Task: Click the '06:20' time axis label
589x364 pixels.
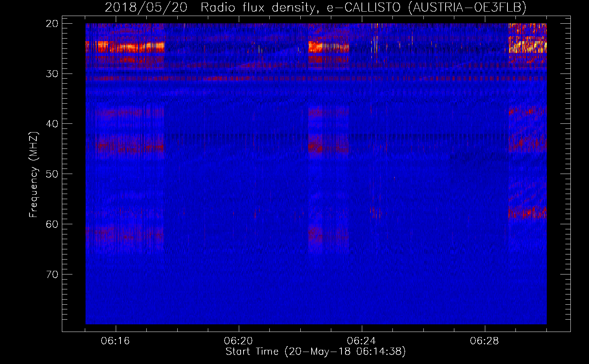Action: coord(239,341)
